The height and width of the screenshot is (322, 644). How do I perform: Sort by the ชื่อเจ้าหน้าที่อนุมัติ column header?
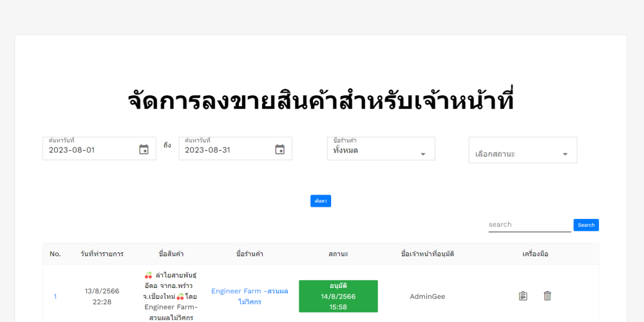[427, 254]
